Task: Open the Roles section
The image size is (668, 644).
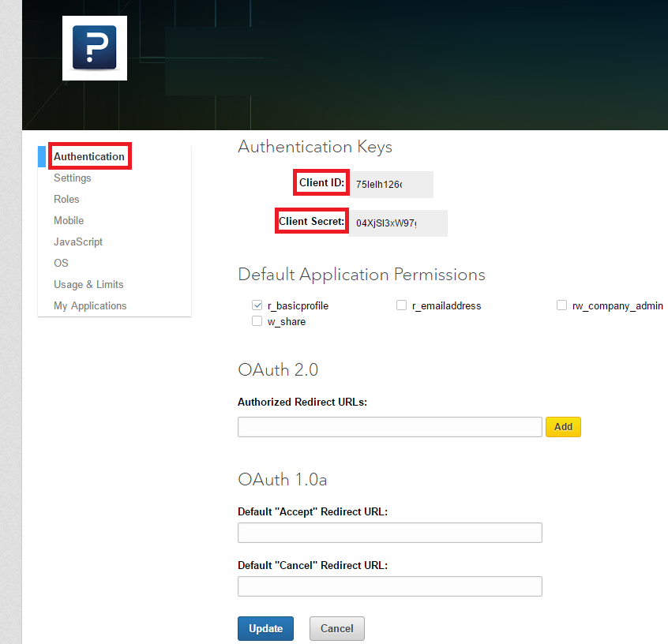Action: (x=66, y=199)
